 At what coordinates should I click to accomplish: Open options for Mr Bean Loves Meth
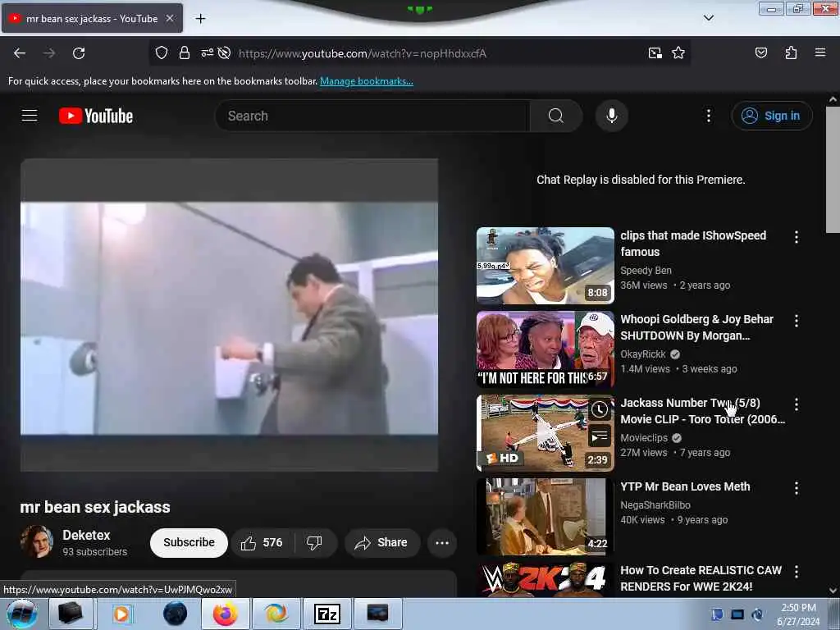pos(796,487)
